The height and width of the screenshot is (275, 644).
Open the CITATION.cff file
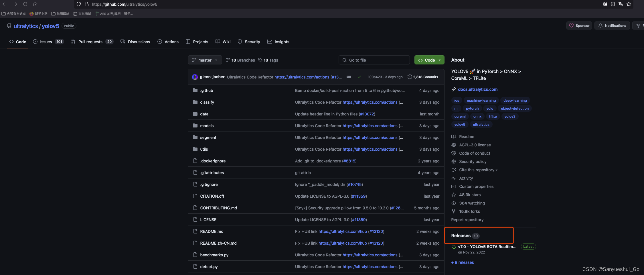pos(212,196)
